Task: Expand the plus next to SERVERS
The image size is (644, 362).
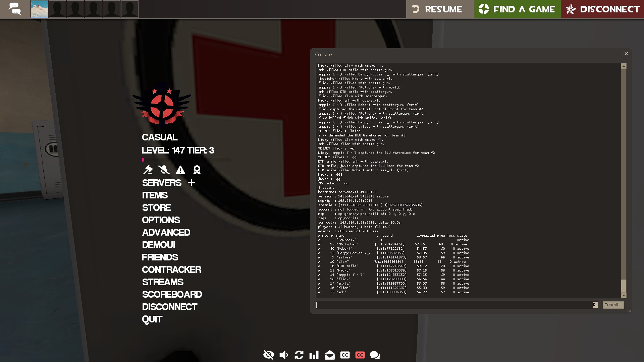Action: (191, 183)
